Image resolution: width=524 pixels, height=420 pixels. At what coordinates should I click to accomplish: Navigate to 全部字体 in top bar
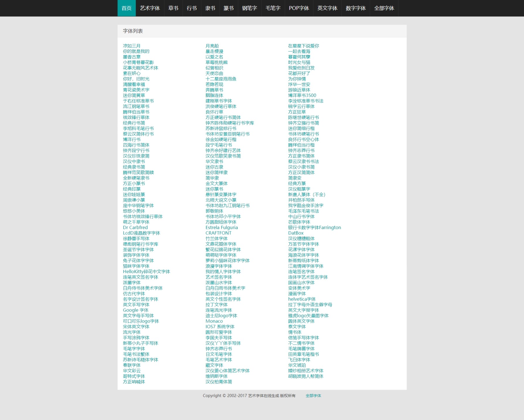tap(384, 8)
